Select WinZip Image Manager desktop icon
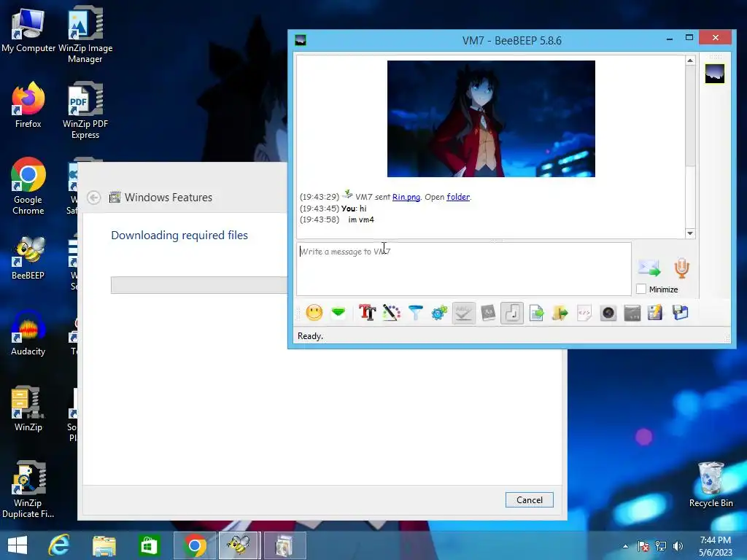The width and height of the screenshot is (747, 560). (85, 36)
